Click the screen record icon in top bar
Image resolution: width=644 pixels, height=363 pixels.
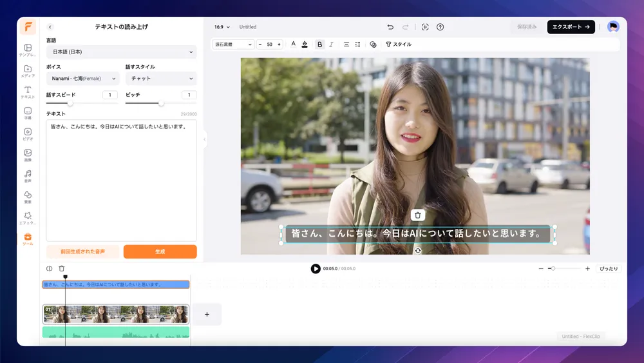coord(425,27)
